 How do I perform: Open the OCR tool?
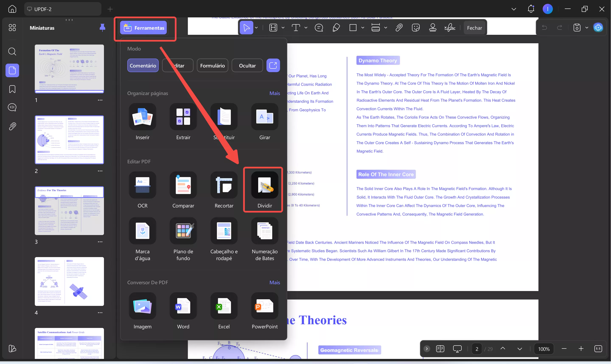(x=142, y=185)
